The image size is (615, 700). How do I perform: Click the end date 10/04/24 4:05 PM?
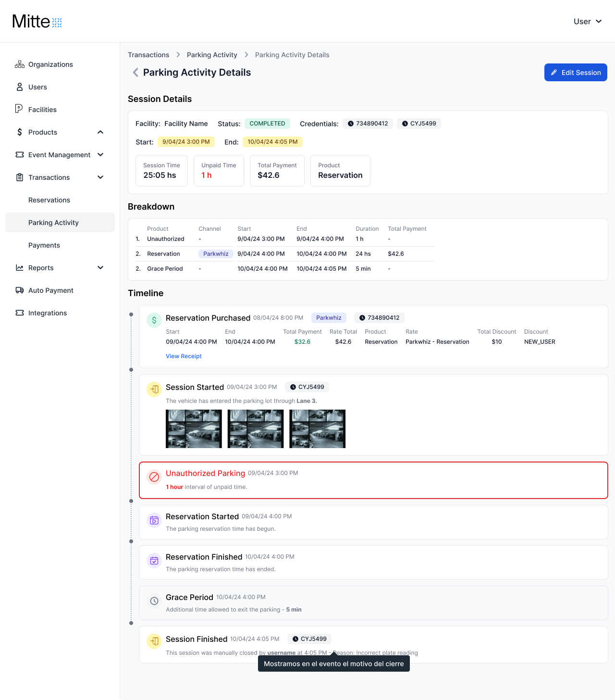[x=272, y=142]
